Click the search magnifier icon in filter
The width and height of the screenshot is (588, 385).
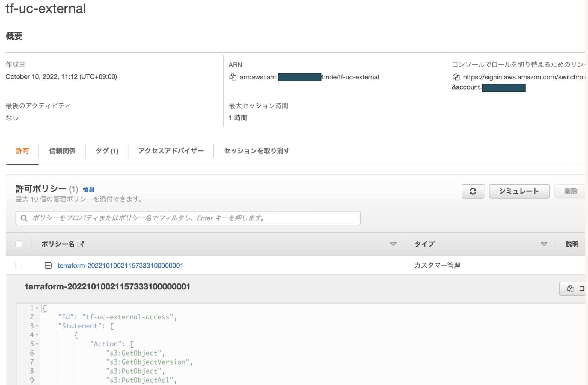tap(24, 218)
